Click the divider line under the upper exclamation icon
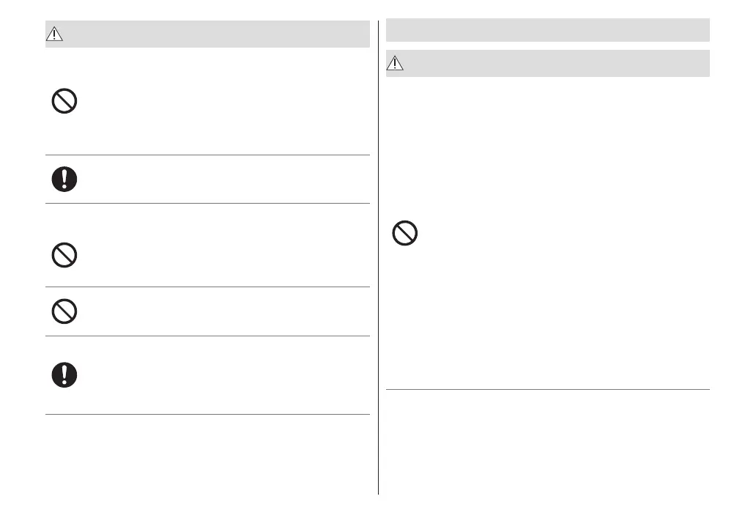 [207, 203]
